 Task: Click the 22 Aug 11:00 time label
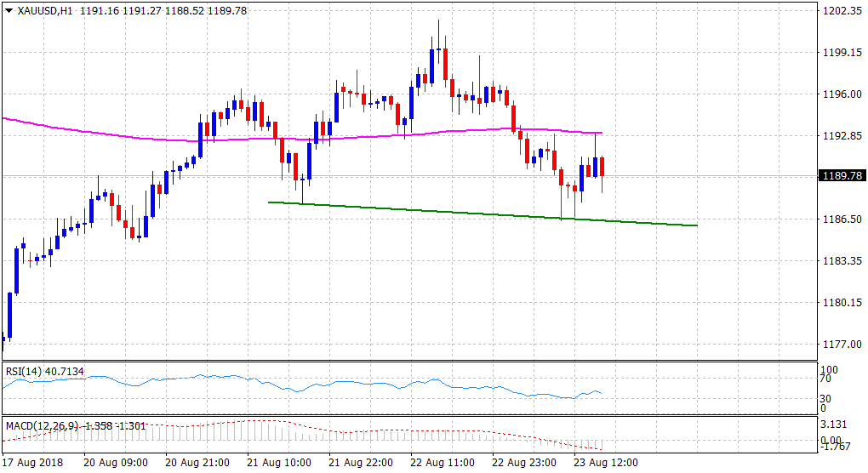pyautogui.click(x=443, y=463)
